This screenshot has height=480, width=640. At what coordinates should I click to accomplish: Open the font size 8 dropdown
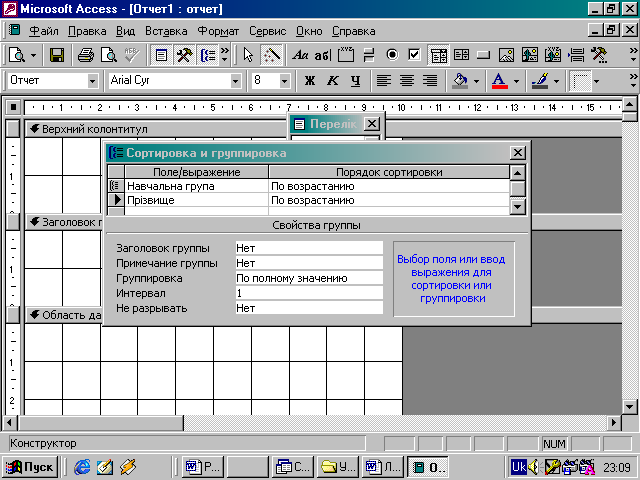click(284, 81)
